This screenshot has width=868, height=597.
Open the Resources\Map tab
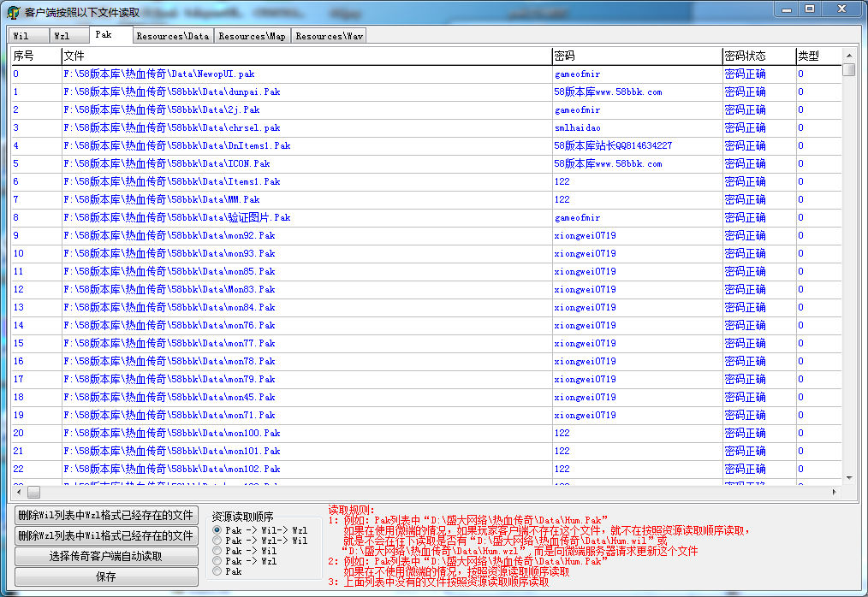point(252,35)
